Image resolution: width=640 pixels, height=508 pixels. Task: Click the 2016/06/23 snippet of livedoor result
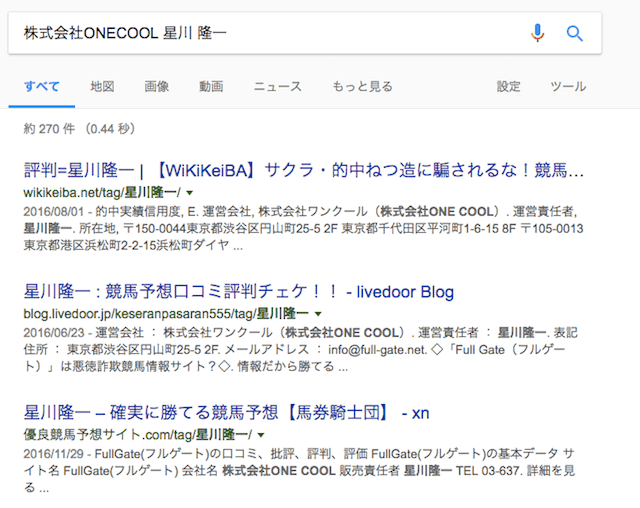tap(301, 350)
